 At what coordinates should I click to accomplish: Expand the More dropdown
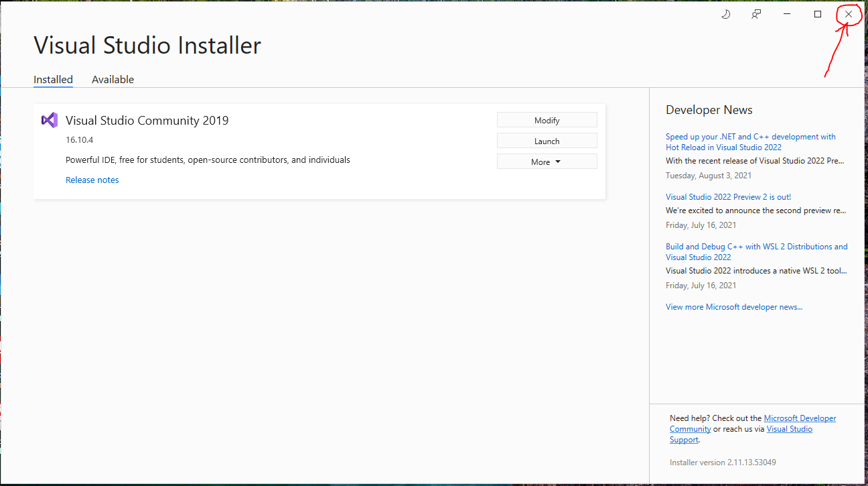[x=547, y=162]
